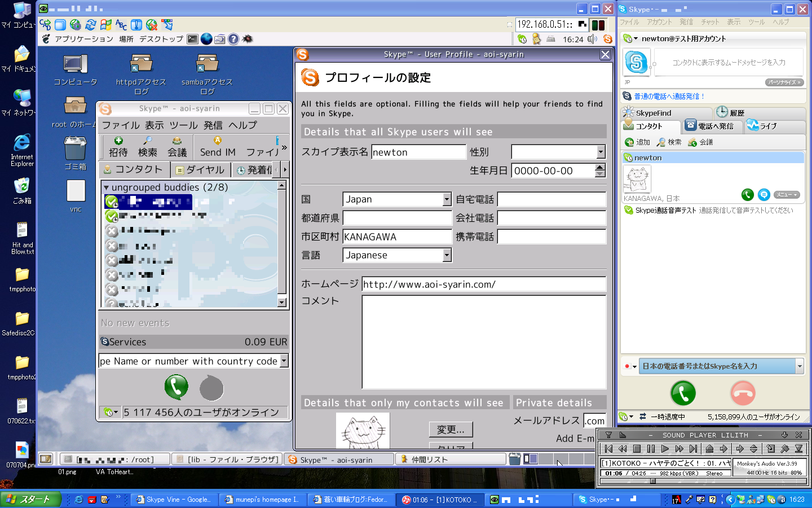Open the ファイル menu in aoi-syarin Skype
This screenshot has width=812, height=508.
click(120, 125)
